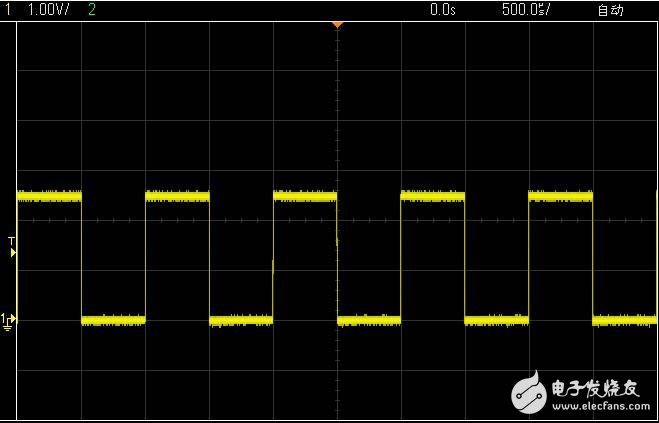This screenshot has width=659, height=423.
Task: Click the channel 1 ground reference marker
Action: (x=9, y=320)
